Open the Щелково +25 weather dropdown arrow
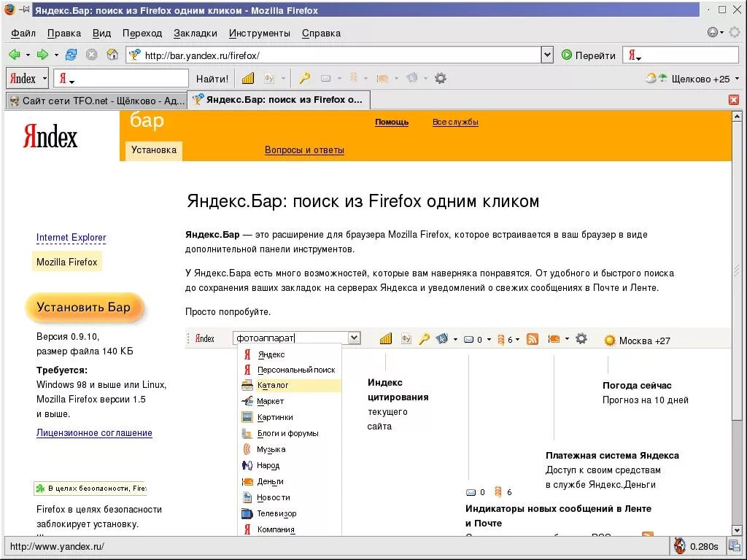 [737, 79]
